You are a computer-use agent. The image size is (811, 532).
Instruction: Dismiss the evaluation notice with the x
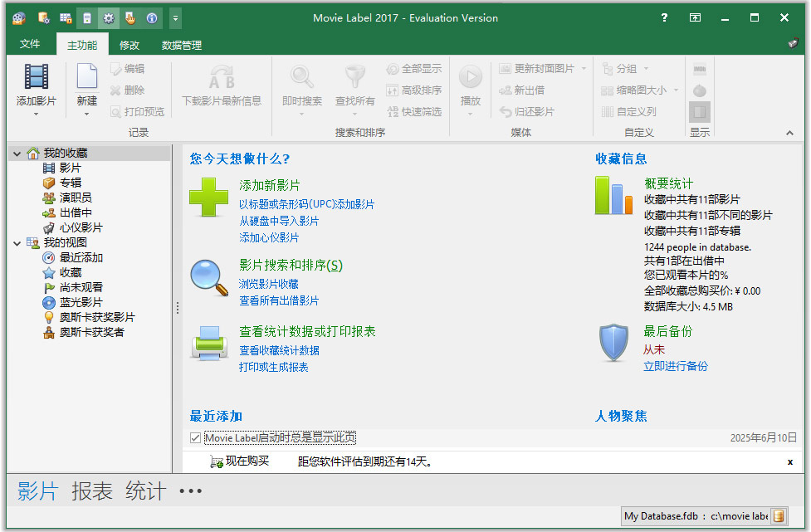coord(789,461)
